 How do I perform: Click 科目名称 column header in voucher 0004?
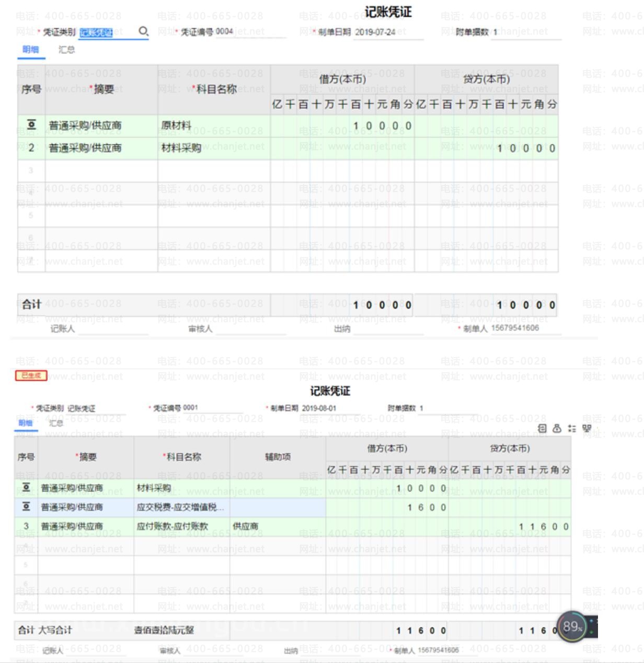[x=214, y=89]
